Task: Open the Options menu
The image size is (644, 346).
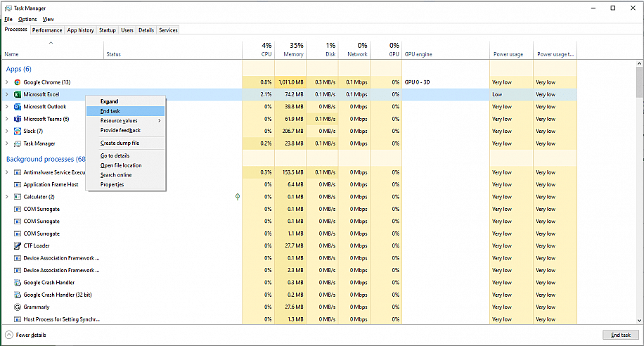Action: [27, 19]
